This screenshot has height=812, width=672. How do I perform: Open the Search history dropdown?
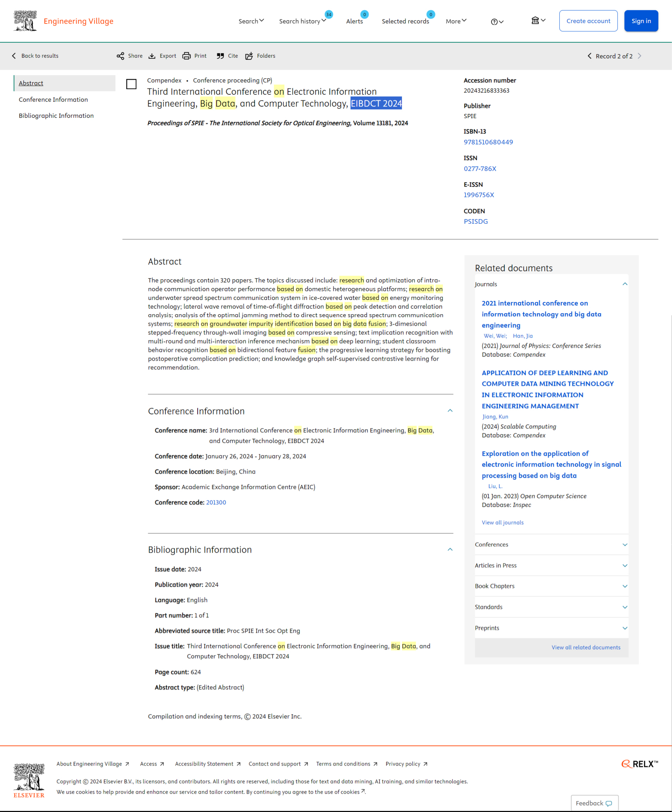303,21
